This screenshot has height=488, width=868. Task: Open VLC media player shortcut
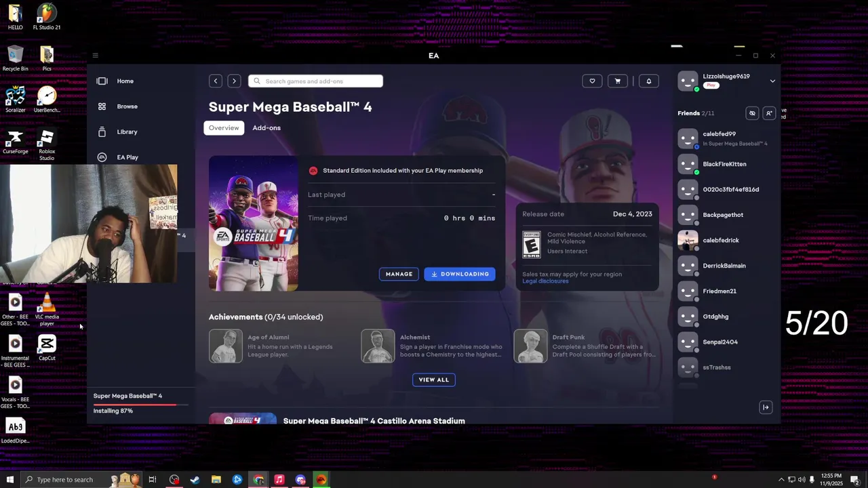click(x=47, y=310)
